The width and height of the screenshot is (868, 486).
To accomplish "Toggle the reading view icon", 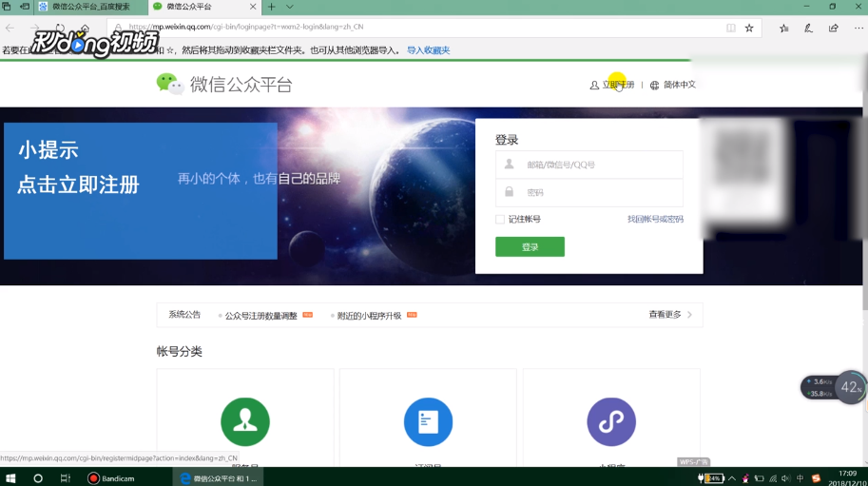I will coord(731,28).
